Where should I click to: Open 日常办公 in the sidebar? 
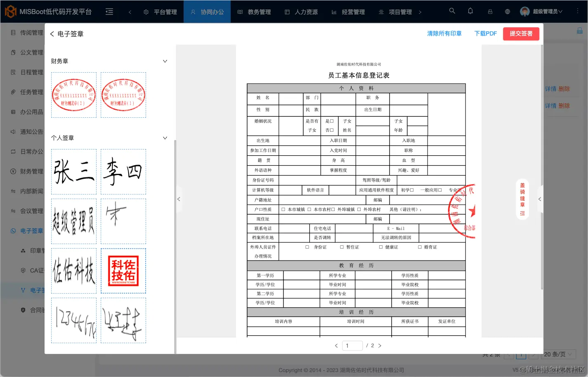pos(27,152)
